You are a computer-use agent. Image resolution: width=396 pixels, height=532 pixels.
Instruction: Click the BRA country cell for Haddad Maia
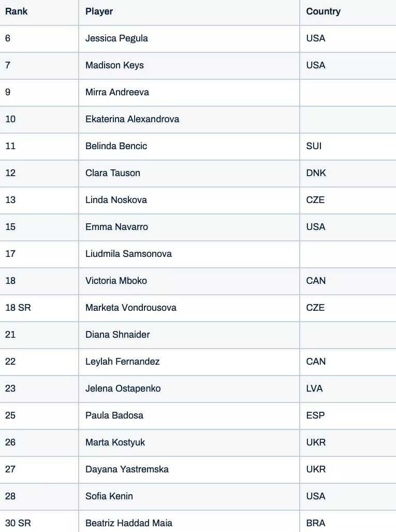[x=316, y=523]
